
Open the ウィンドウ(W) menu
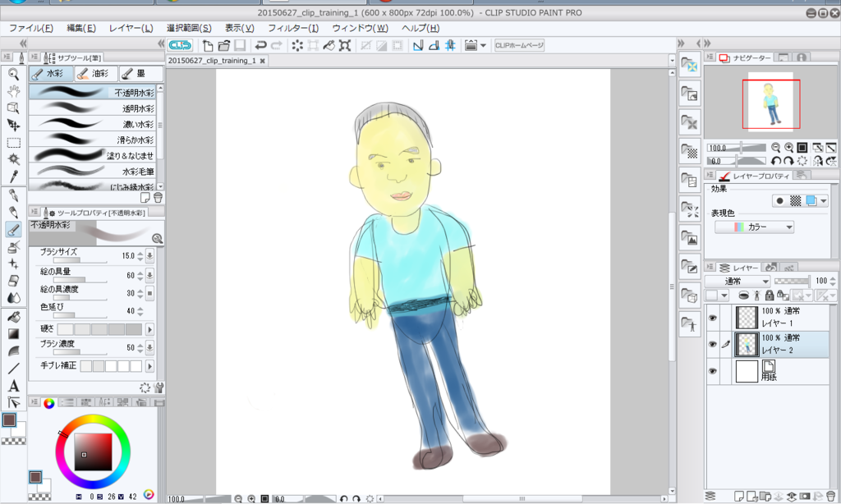pos(360,28)
